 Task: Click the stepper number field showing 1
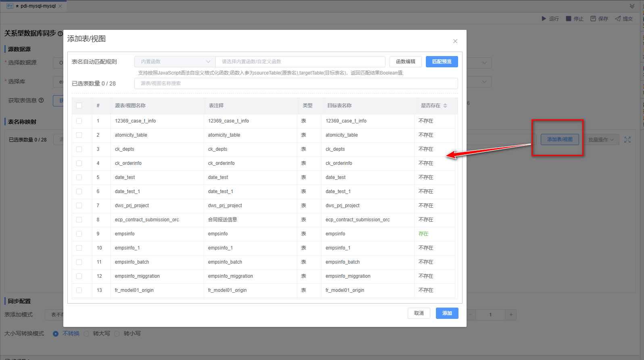point(490,314)
